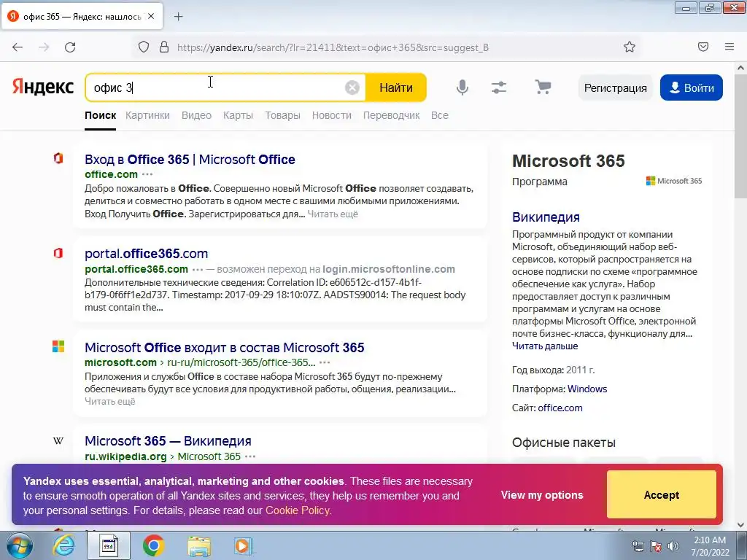Screen dimensions: 747x560
Task: Clear the search field with the X icon
Action: pos(352,87)
